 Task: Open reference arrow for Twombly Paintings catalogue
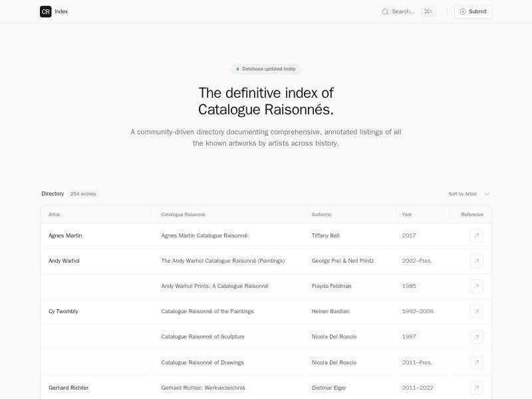pyautogui.click(x=476, y=311)
